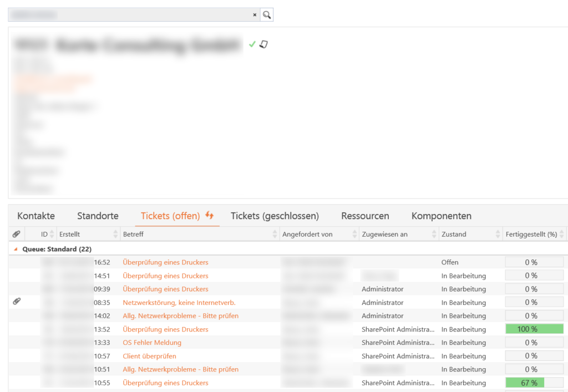
Task: Sort by Angefordert von column
Action: (307, 234)
